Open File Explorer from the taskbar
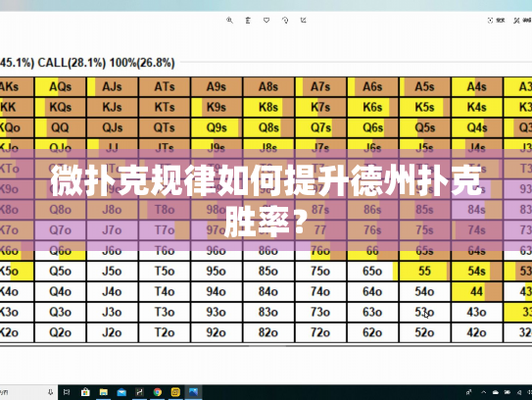Screen dimensions: 532x400 click(x=104, y=392)
